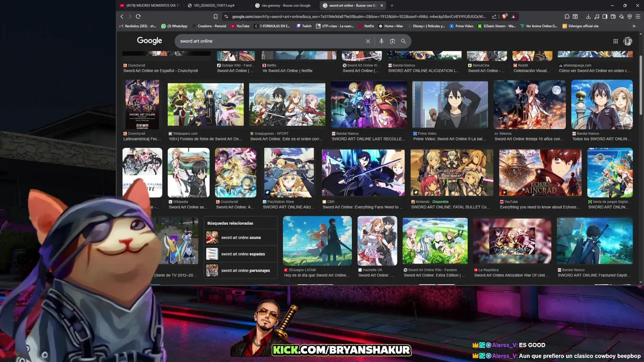Search by image with Google Lens icon

point(392,41)
